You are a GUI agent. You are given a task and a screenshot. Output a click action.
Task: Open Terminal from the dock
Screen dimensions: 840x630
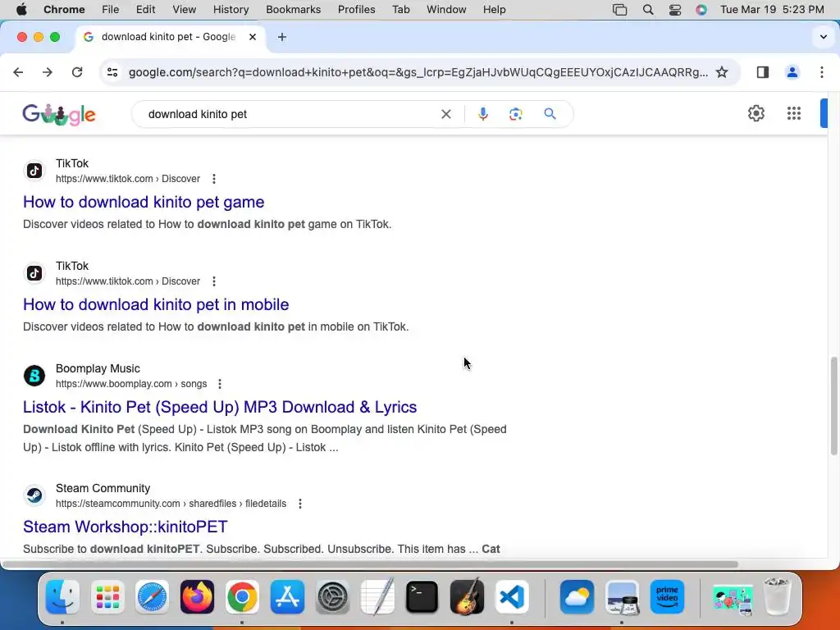[x=422, y=597]
